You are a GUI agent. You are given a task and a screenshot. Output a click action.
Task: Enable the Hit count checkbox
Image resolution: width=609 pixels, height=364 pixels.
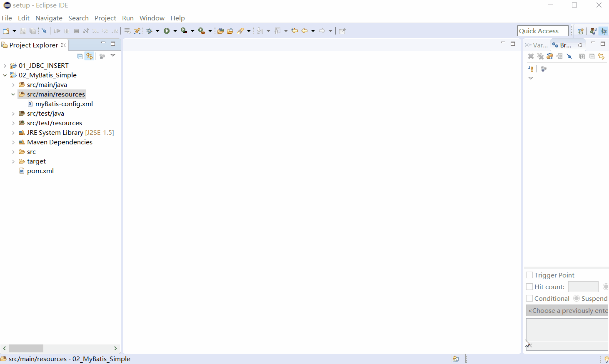529,287
